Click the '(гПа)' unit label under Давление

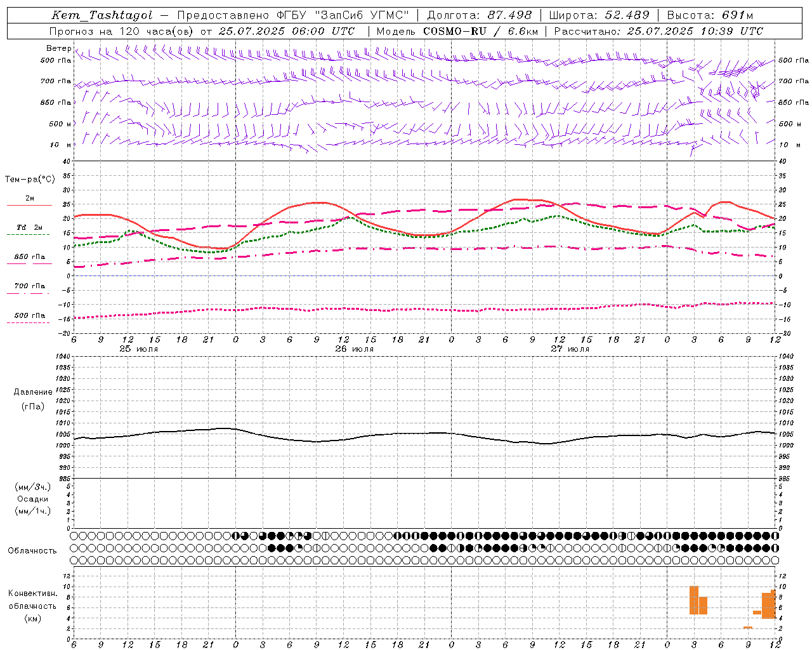coord(33,407)
